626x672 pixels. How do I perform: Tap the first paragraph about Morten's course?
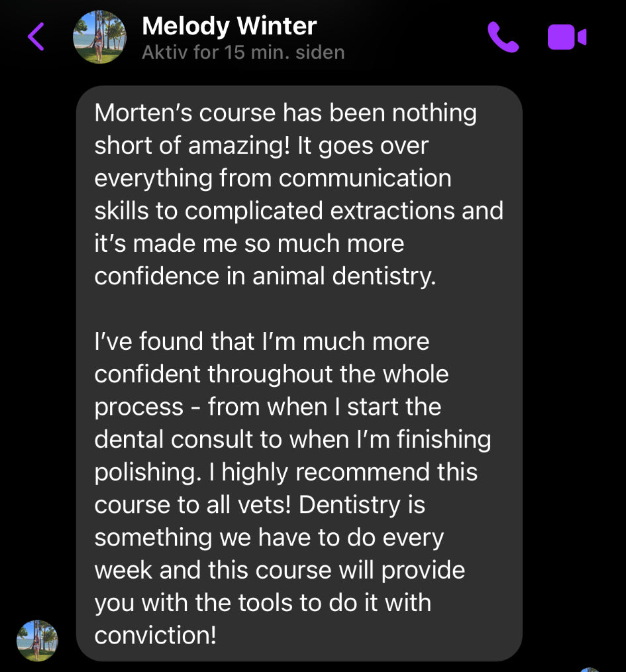click(x=298, y=194)
